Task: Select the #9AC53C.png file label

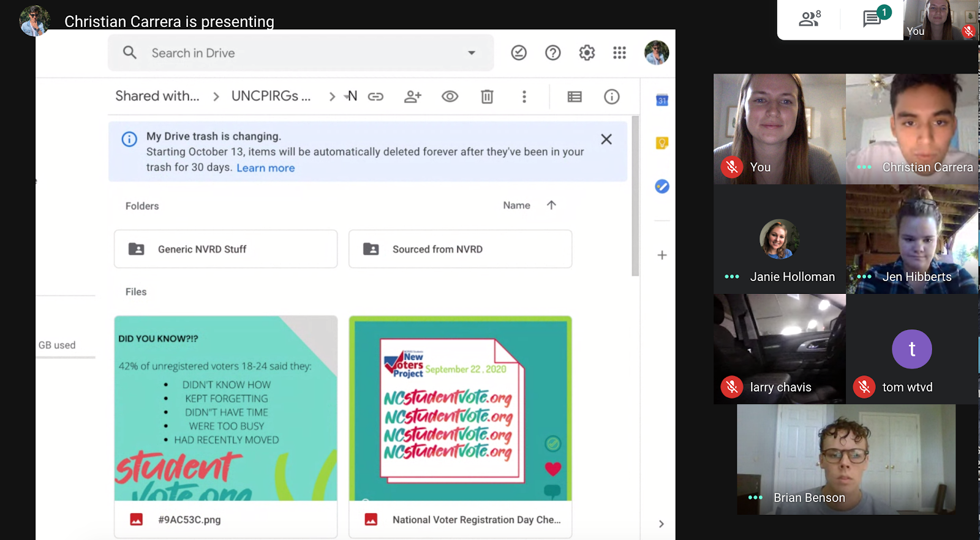Action: [189, 520]
